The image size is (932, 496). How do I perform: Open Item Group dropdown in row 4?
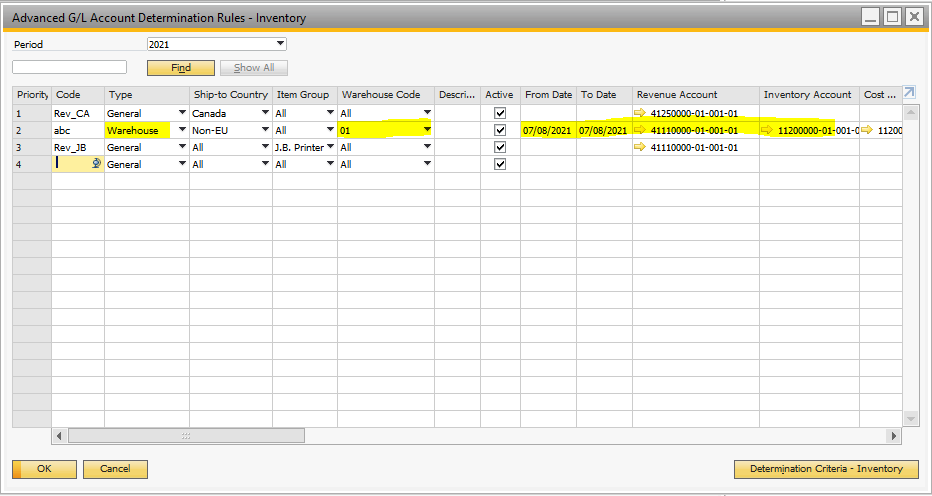[x=330, y=164]
